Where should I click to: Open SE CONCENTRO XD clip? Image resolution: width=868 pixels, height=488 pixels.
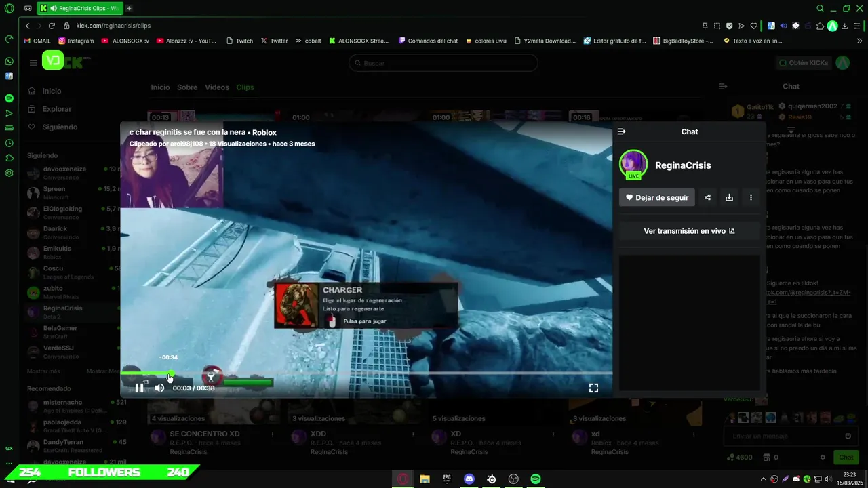coord(204,434)
